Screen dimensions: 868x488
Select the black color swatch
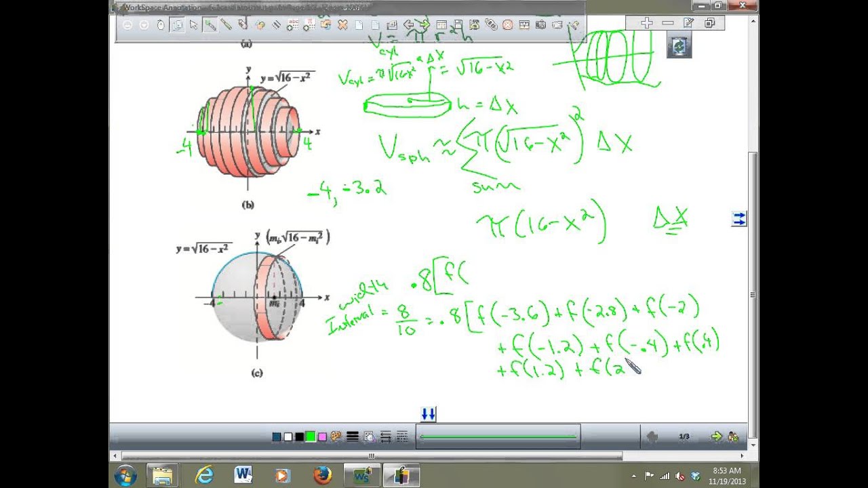[299, 436]
